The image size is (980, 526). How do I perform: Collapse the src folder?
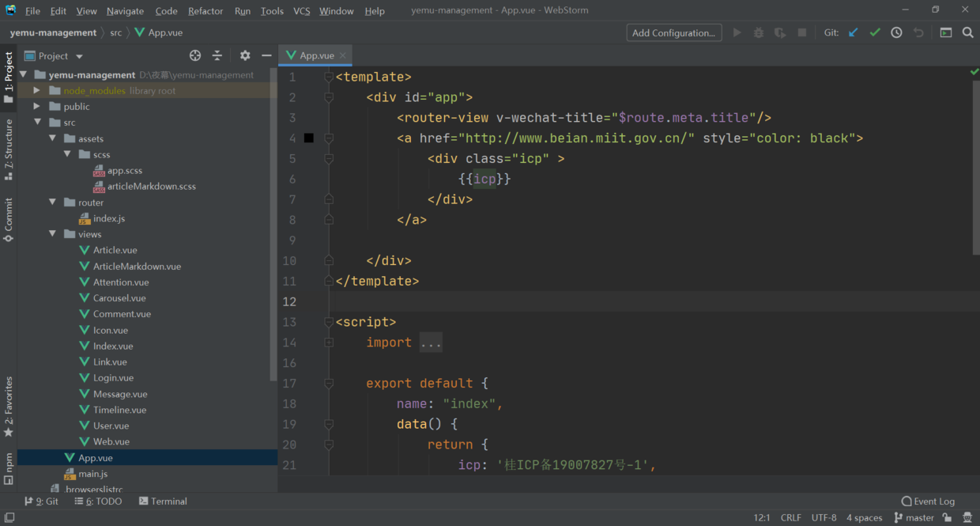[36, 123]
